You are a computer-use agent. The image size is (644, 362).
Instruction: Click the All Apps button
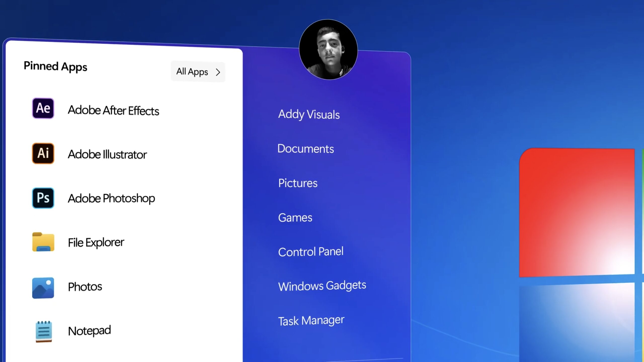198,72
